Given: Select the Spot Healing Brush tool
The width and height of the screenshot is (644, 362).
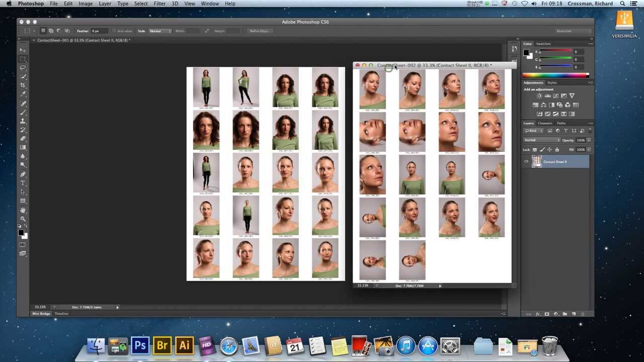Looking at the screenshot, I should click(x=23, y=104).
